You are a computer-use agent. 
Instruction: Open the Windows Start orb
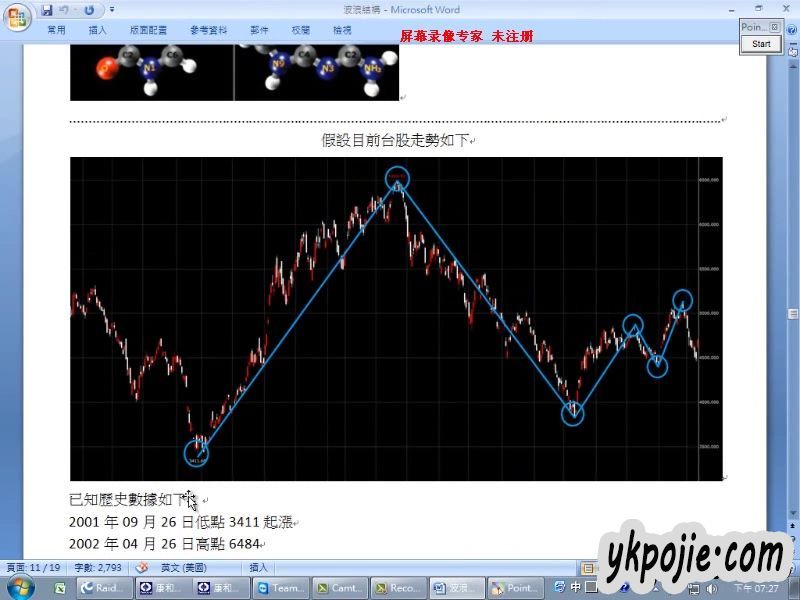(x=19, y=587)
